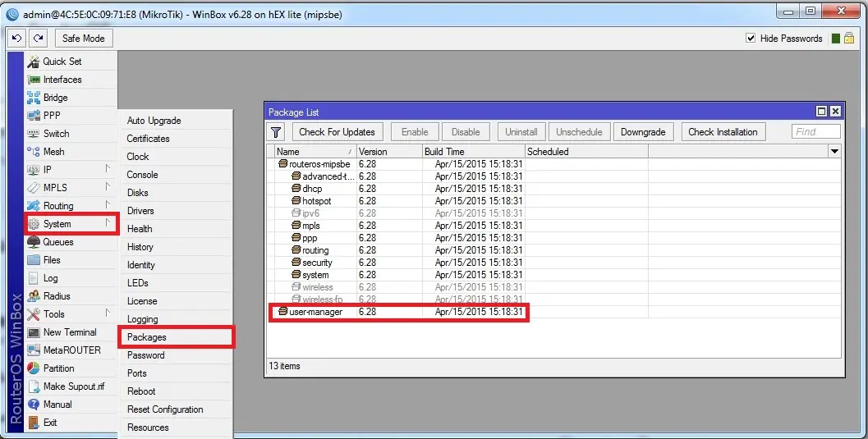
Task: Select Reboot in the System submenu
Action: pos(177,391)
